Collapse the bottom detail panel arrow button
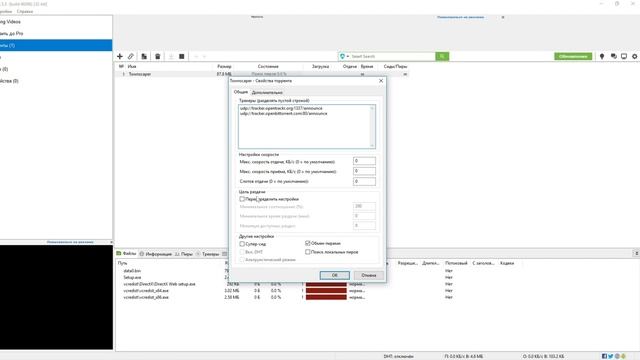This screenshot has height=360, width=640. click(x=636, y=253)
